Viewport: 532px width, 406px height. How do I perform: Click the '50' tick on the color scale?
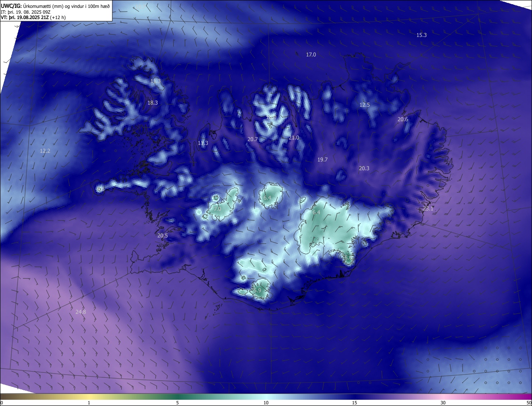pos(529,403)
